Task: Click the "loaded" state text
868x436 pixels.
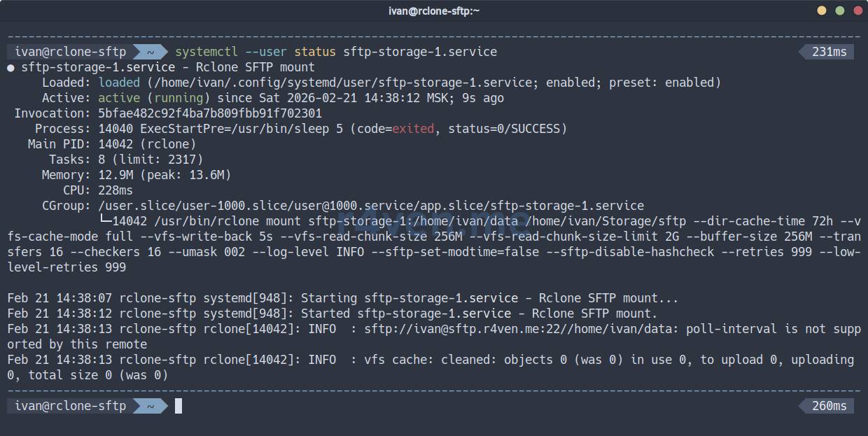Action: [119, 83]
